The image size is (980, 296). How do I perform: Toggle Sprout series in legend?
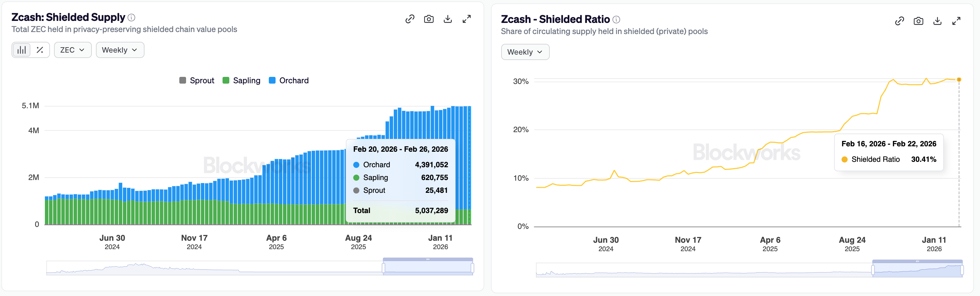tap(197, 81)
